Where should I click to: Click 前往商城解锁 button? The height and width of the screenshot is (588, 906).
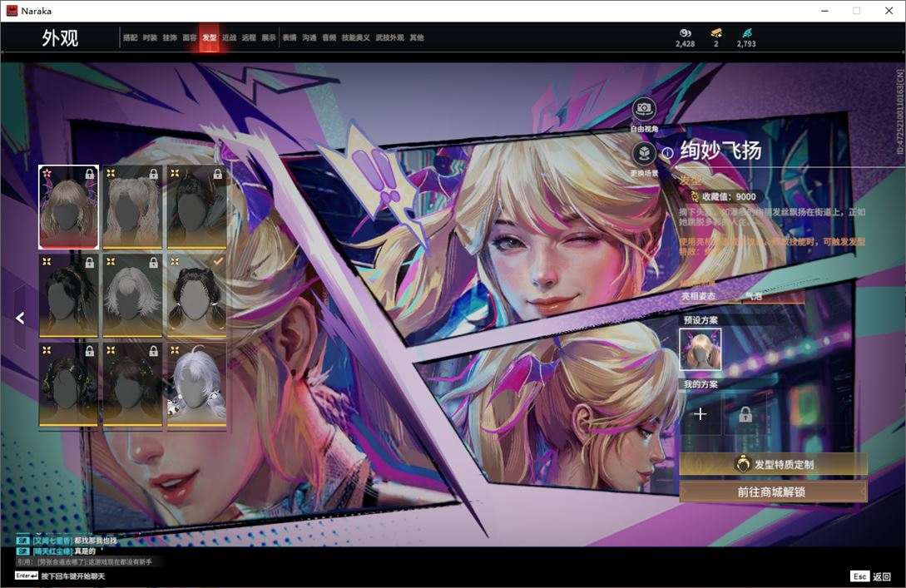tap(773, 492)
